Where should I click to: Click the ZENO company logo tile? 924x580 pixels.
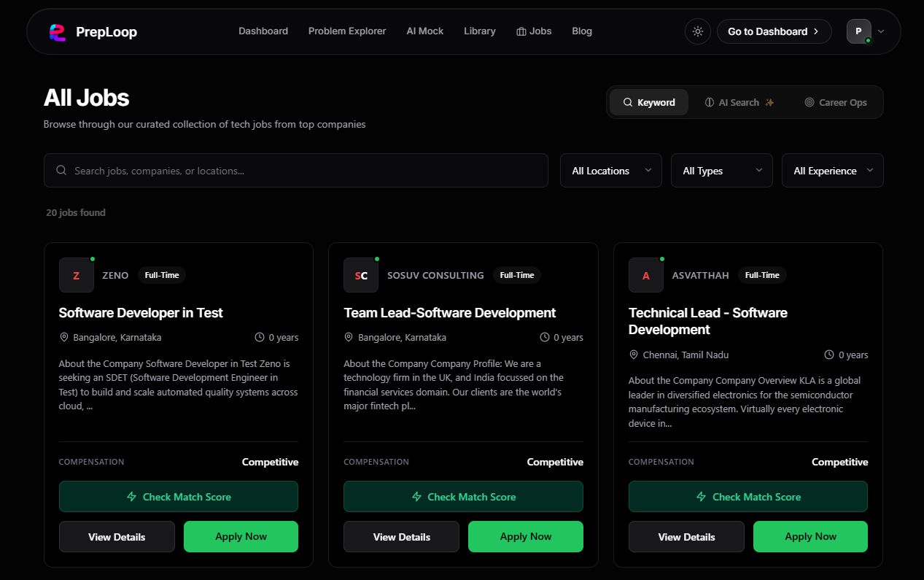[x=77, y=275]
